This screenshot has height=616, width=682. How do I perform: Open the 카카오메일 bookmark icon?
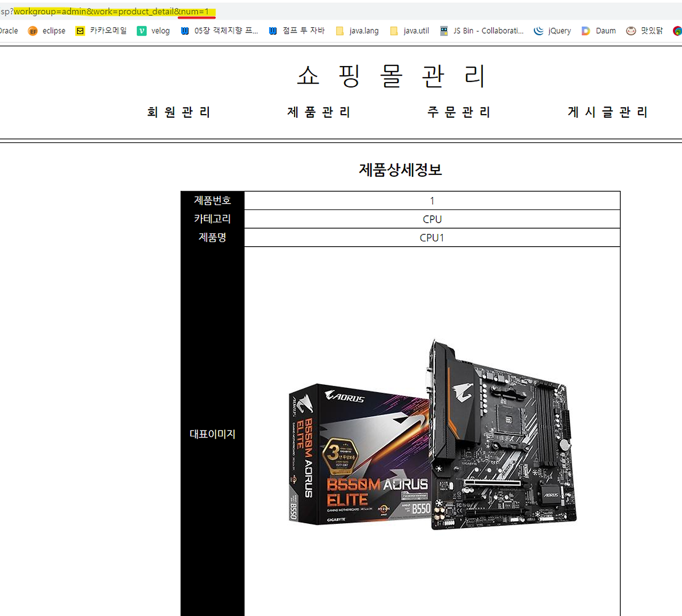pyautogui.click(x=80, y=31)
